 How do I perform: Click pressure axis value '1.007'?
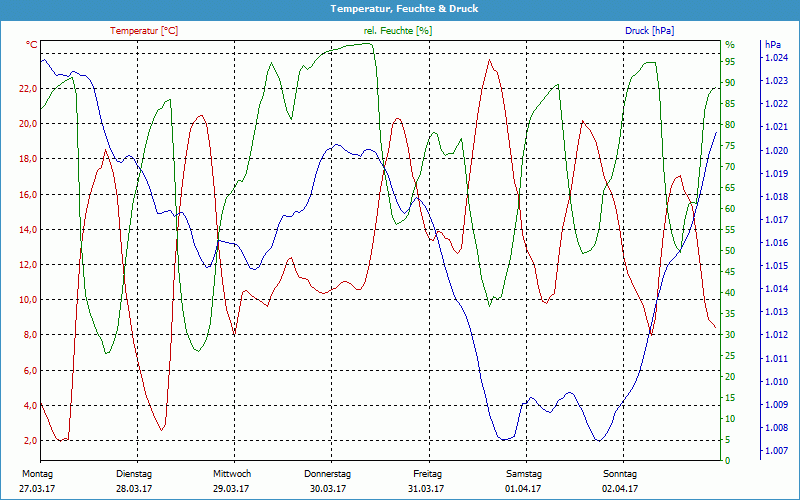click(777, 451)
